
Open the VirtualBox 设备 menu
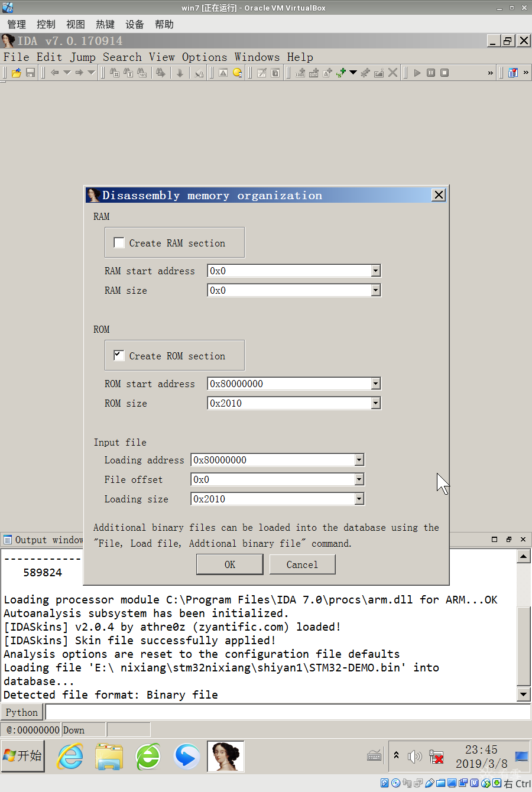(135, 24)
